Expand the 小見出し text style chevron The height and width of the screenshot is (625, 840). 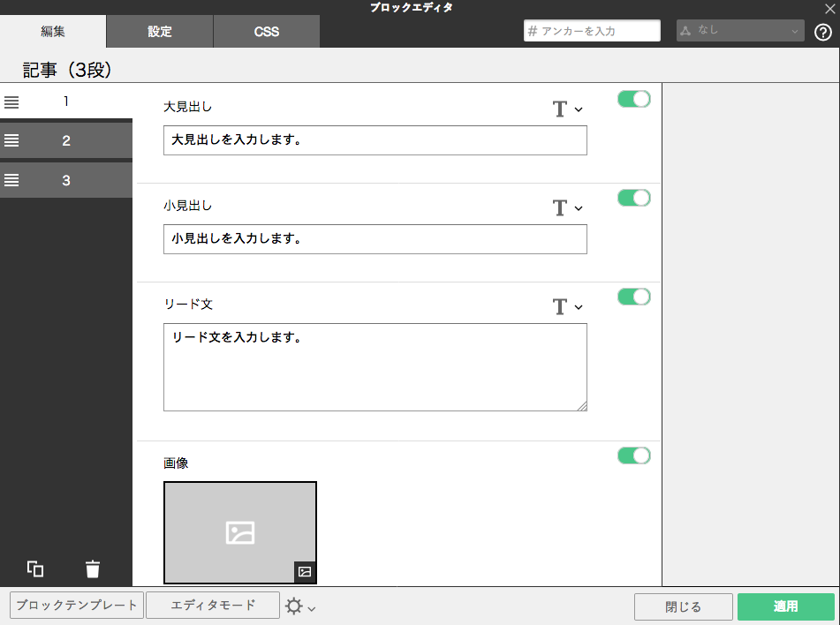click(x=579, y=208)
